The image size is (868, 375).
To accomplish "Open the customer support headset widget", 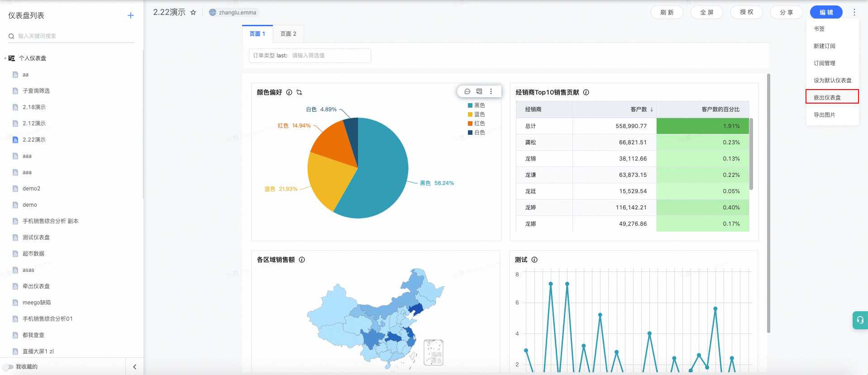I will 860,320.
